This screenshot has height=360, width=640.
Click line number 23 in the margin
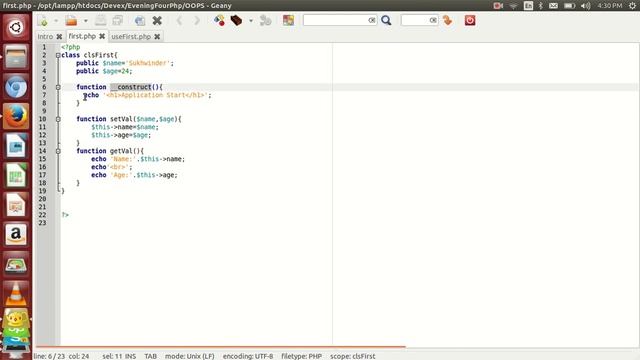click(x=42, y=223)
